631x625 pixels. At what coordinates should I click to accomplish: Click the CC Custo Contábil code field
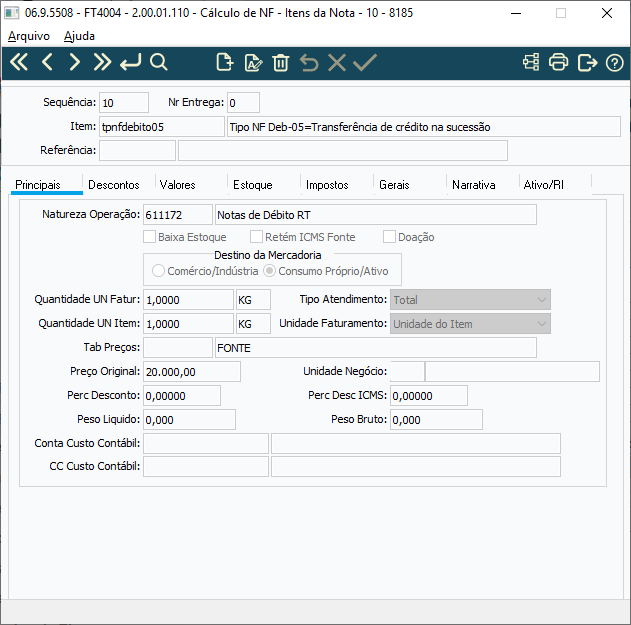(206, 466)
